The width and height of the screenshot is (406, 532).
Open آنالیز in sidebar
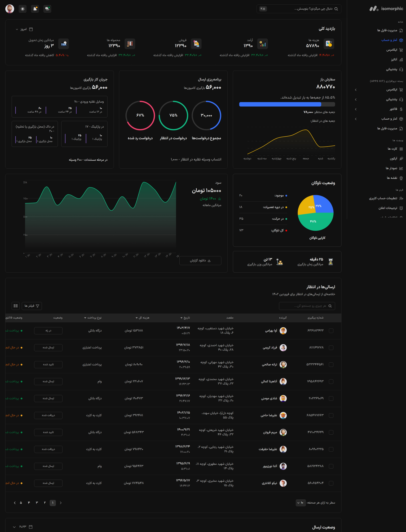(x=397, y=59)
